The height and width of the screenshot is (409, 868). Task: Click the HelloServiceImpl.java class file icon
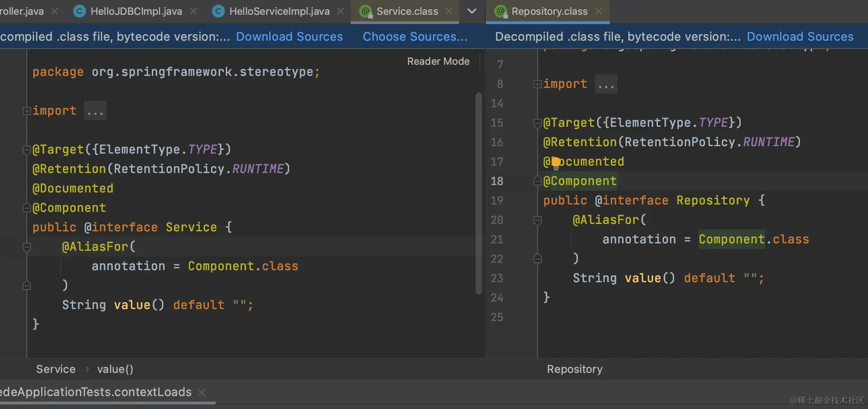click(218, 11)
